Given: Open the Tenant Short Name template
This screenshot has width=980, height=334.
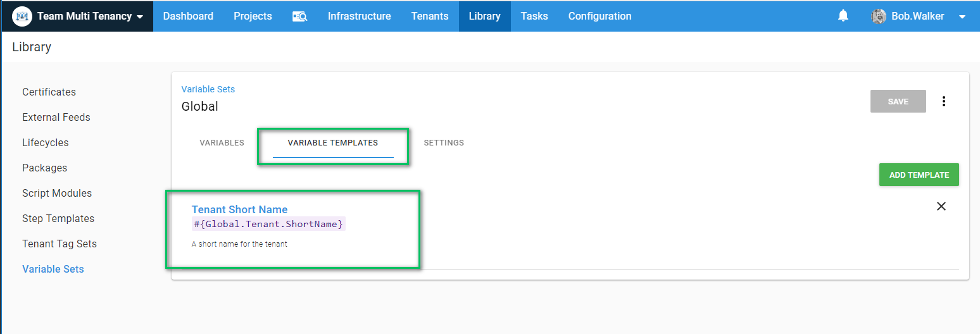Looking at the screenshot, I should 239,209.
